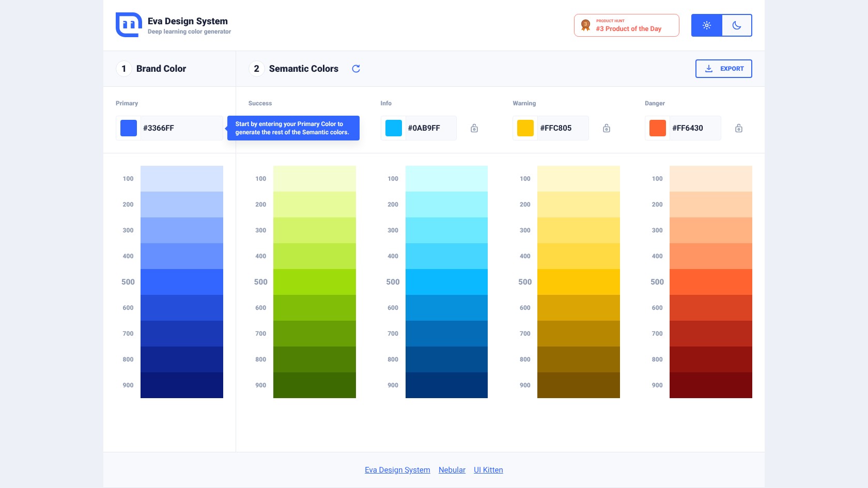Click the step 1 number circle
This screenshot has width=868, height=488.
124,69
